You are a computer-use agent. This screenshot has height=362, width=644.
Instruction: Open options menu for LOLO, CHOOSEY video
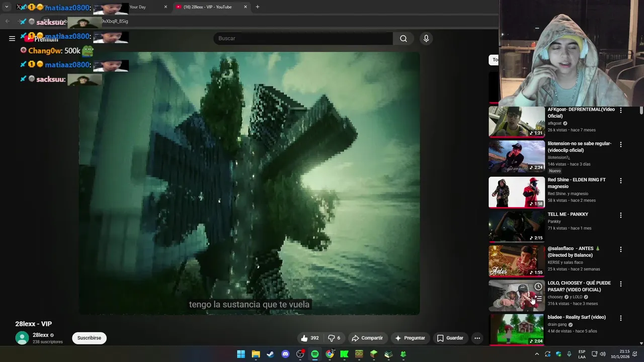pyautogui.click(x=620, y=284)
